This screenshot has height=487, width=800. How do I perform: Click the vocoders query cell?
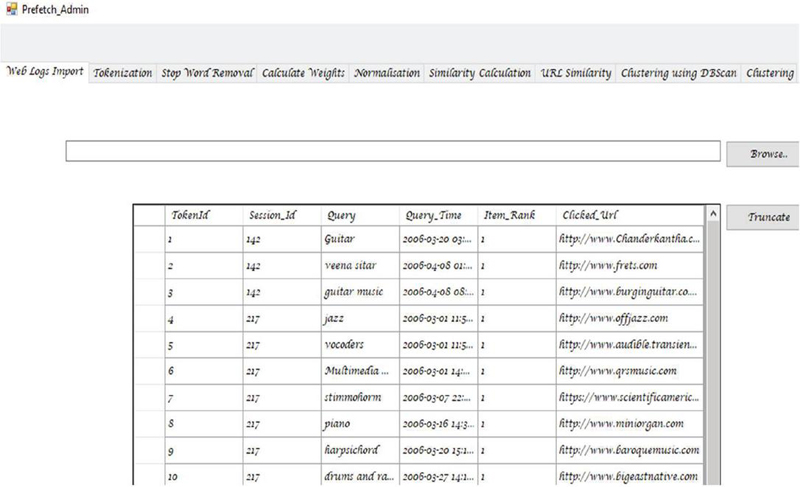pos(361,345)
